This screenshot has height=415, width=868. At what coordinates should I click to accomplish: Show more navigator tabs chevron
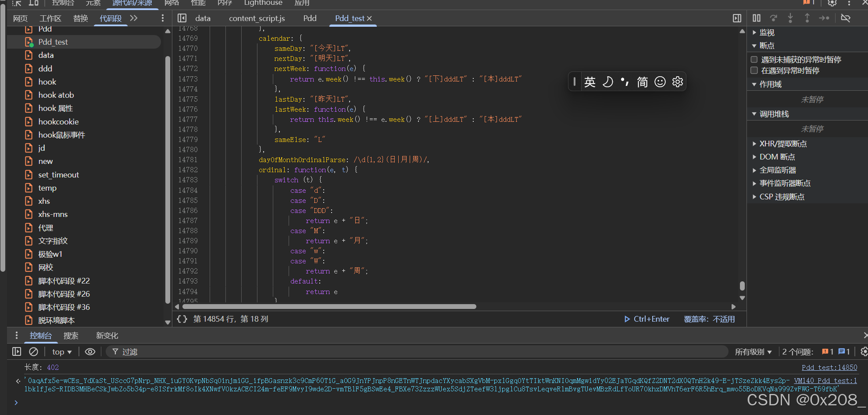point(134,18)
